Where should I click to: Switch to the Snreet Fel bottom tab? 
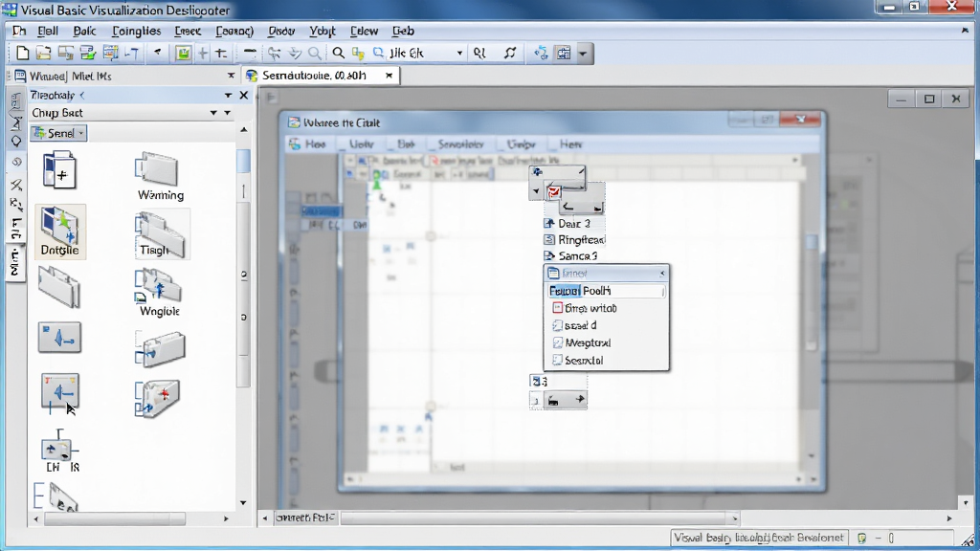[305, 518]
